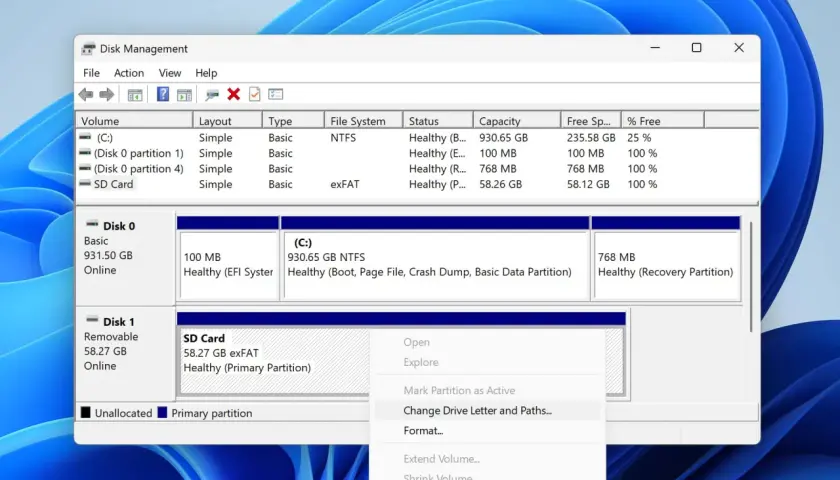Sort by the Capacity column header
This screenshot has height=480, width=840.
pos(518,121)
